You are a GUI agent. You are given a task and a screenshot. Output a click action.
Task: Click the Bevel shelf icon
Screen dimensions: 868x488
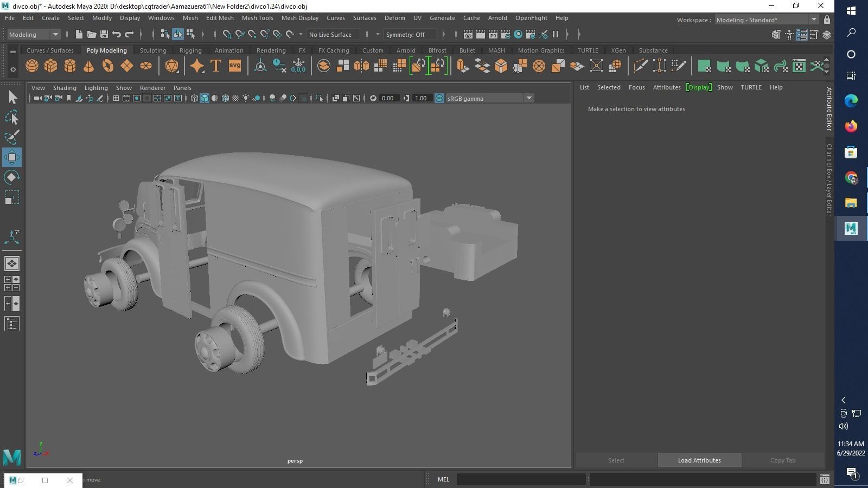(501, 66)
